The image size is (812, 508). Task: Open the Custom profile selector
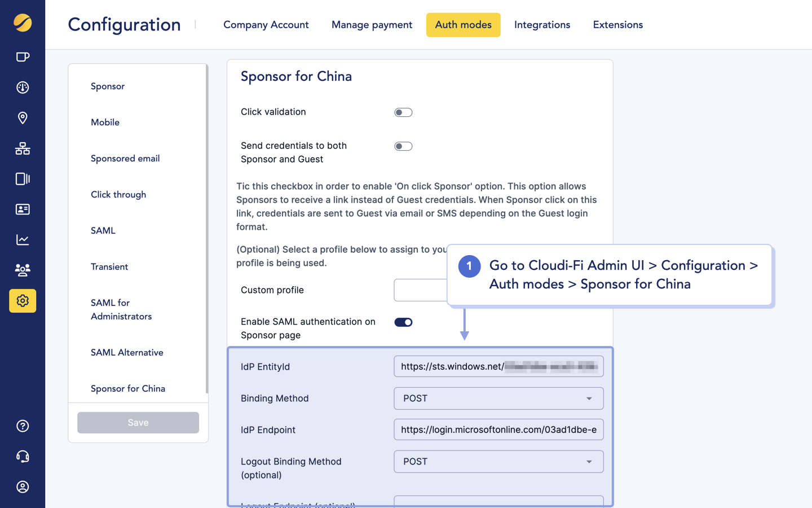[420, 290]
